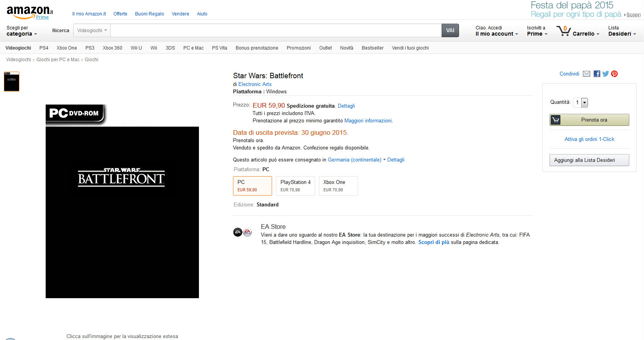This screenshot has width=644, height=340.
Task: Open the Videogiochi search category dropdown
Action: (92, 31)
